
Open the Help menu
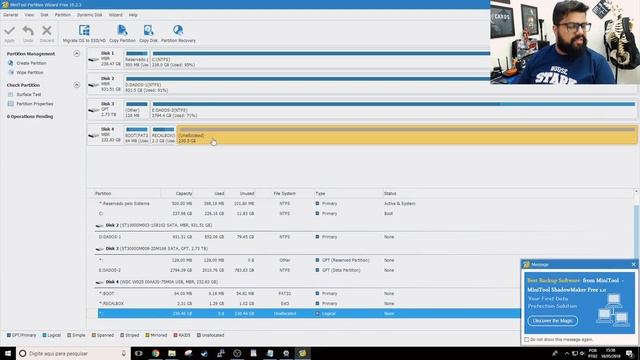tap(133, 15)
